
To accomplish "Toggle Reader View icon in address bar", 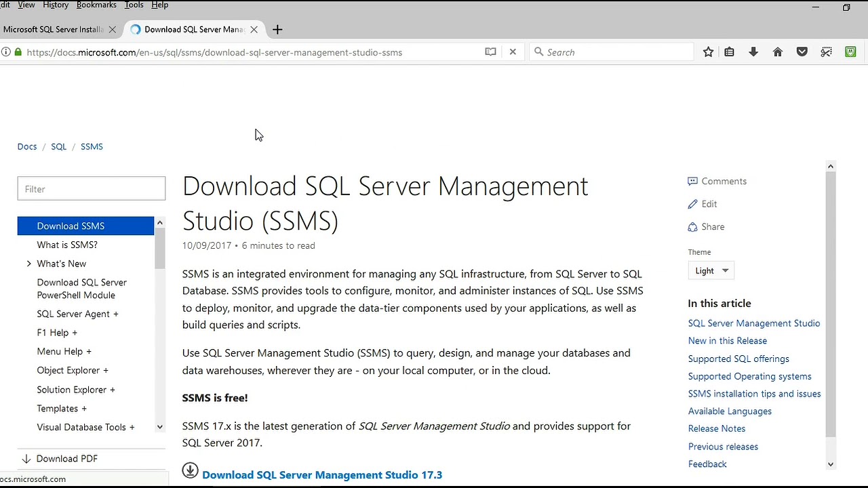I will click(x=490, y=52).
